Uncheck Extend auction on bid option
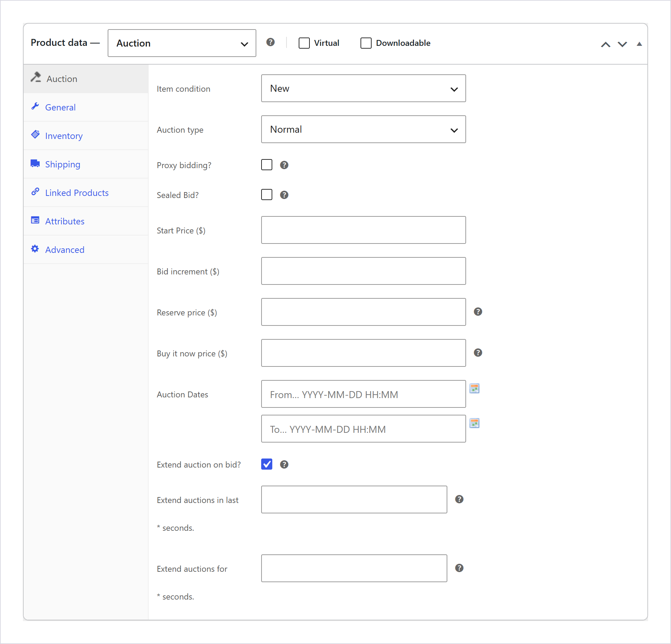Viewport: 671px width, 644px height. point(267,464)
